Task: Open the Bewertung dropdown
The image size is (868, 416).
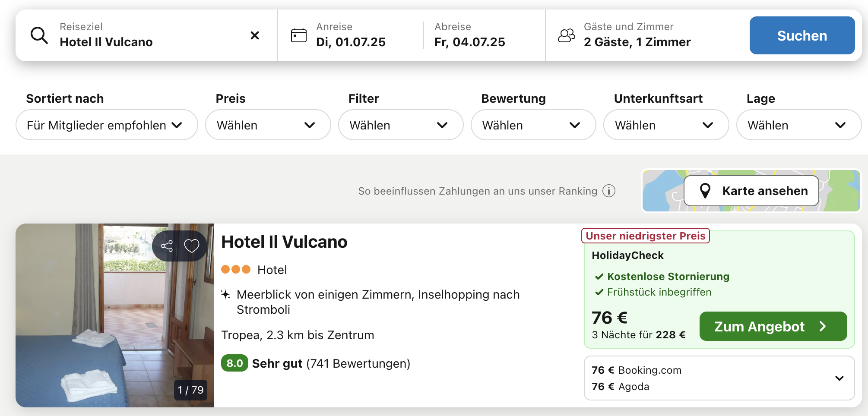Action: coord(533,125)
